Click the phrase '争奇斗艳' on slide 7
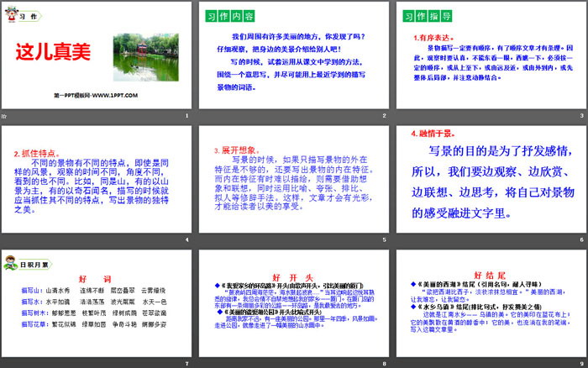The width and height of the screenshot is (588, 368). pyautogui.click(x=124, y=324)
